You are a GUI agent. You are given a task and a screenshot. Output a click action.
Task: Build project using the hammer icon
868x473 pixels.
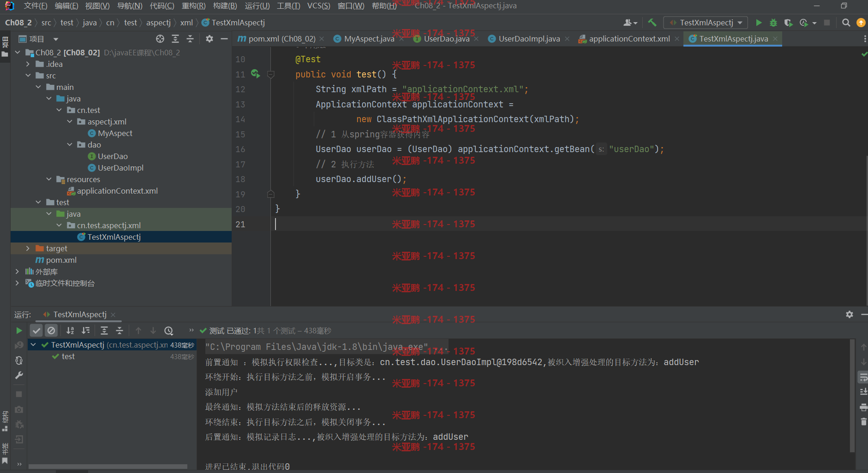click(652, 23)
